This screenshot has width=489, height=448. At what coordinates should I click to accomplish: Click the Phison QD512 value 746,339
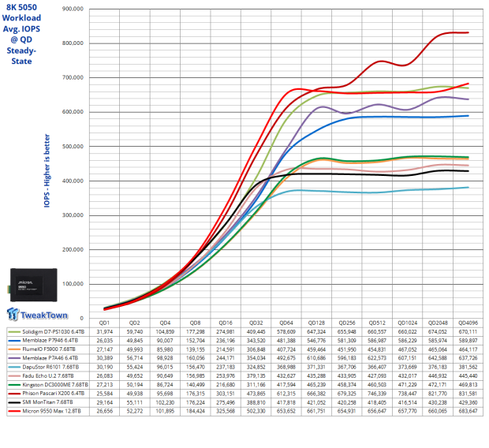coord(377,394)
